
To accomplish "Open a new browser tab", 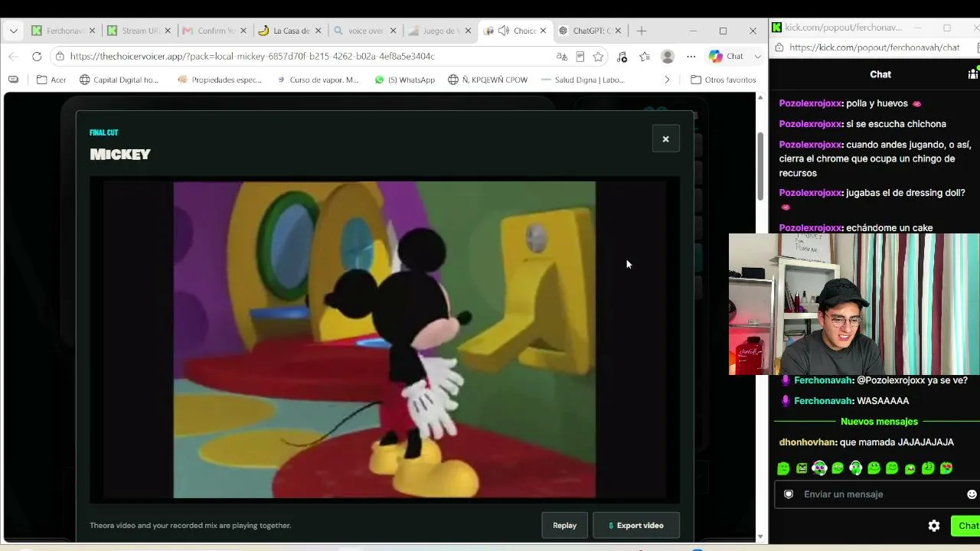I will pyautogui.click(x=642, y=31).
